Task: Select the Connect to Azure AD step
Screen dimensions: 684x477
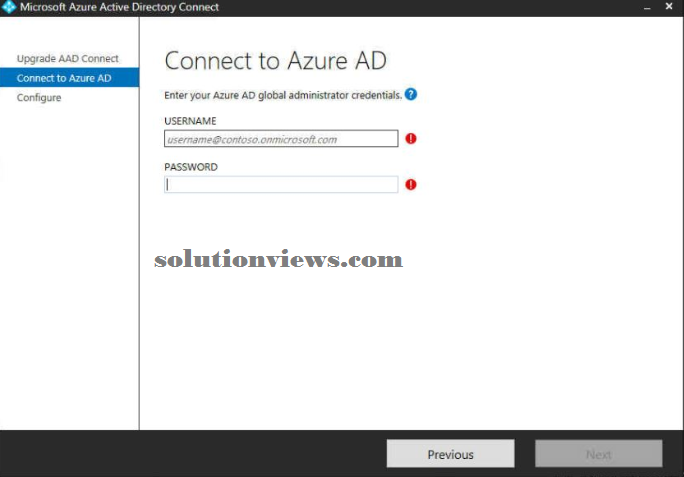Action: click(69, 78)
